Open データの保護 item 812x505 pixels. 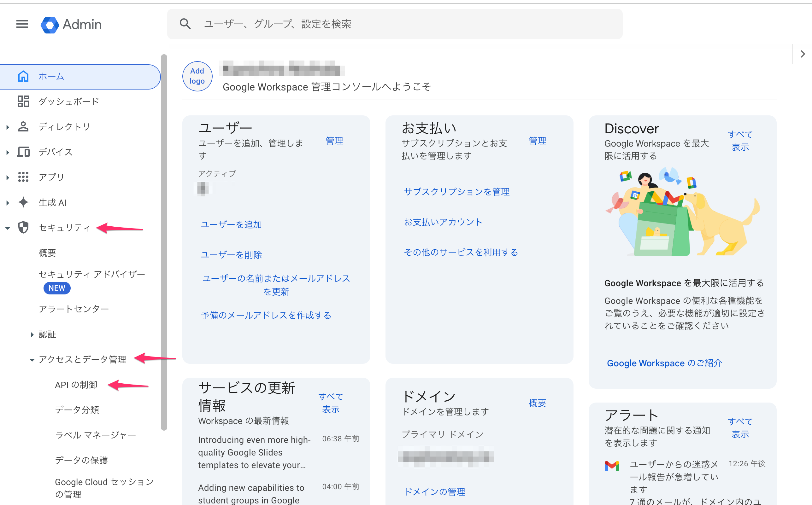[x=81, y=460]
